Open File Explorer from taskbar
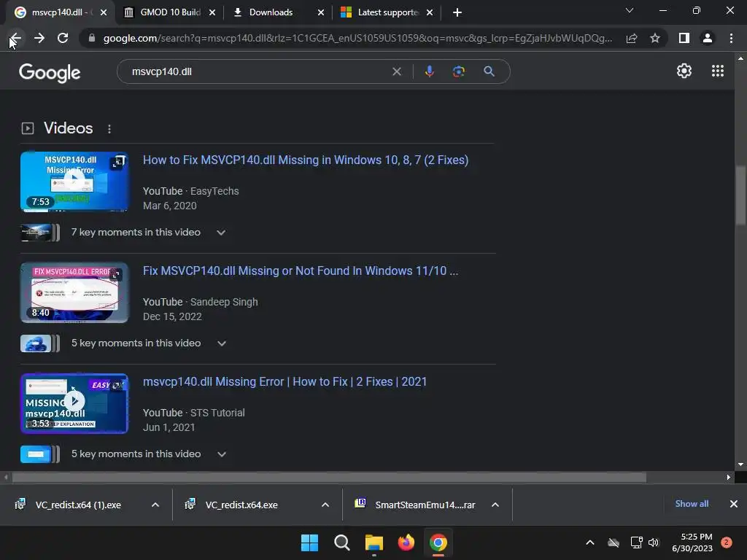The height and width of the screenshot is (560, 747). (x=374, y=542)
